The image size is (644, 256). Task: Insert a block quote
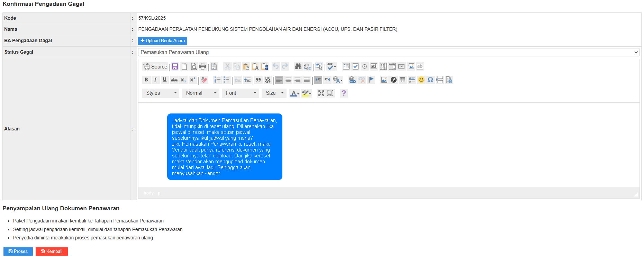[258, 80]
